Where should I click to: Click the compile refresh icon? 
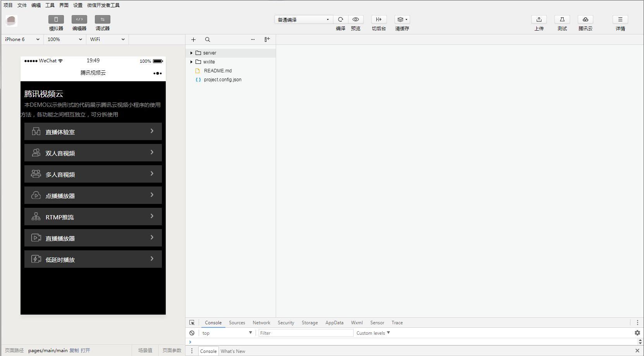340,19
